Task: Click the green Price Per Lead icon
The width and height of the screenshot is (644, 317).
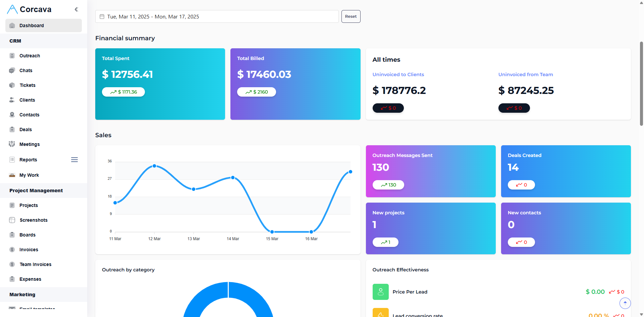Action: point(381,292)
